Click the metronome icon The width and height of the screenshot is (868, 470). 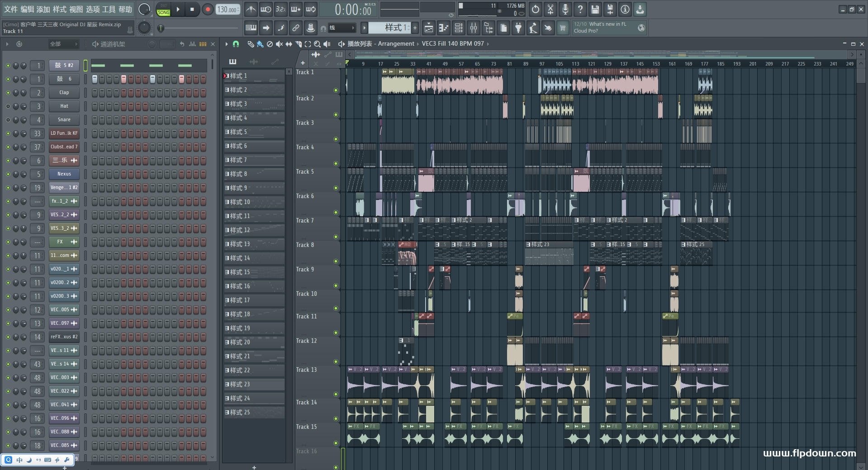251,9
